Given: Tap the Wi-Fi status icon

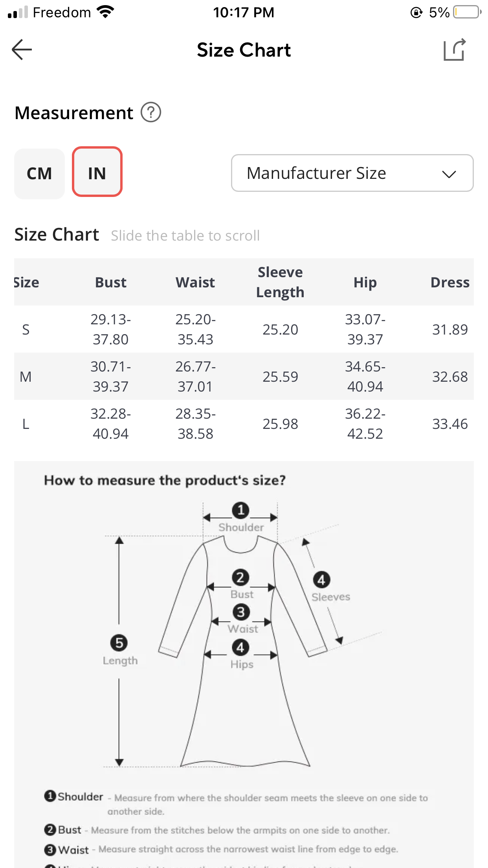Looking at the screenshot, I should click(x=105, y=12).
